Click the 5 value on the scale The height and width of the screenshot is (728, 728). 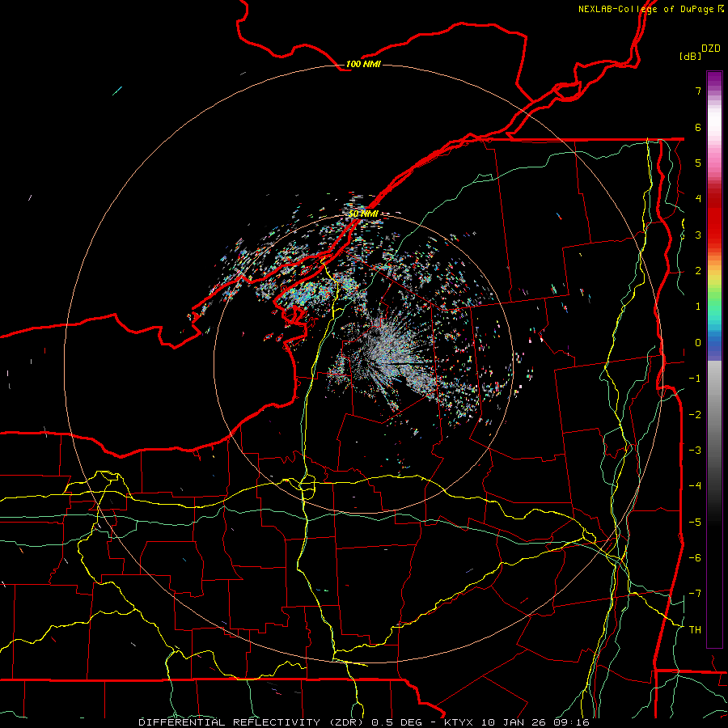click(x=698, y=163)
